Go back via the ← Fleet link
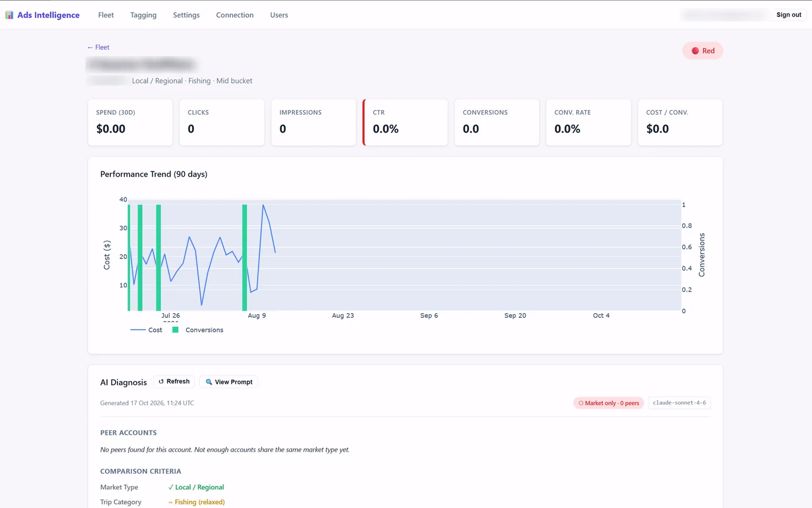Image resolution: width=812 pixels, height=508 pixels. (98, 47)
